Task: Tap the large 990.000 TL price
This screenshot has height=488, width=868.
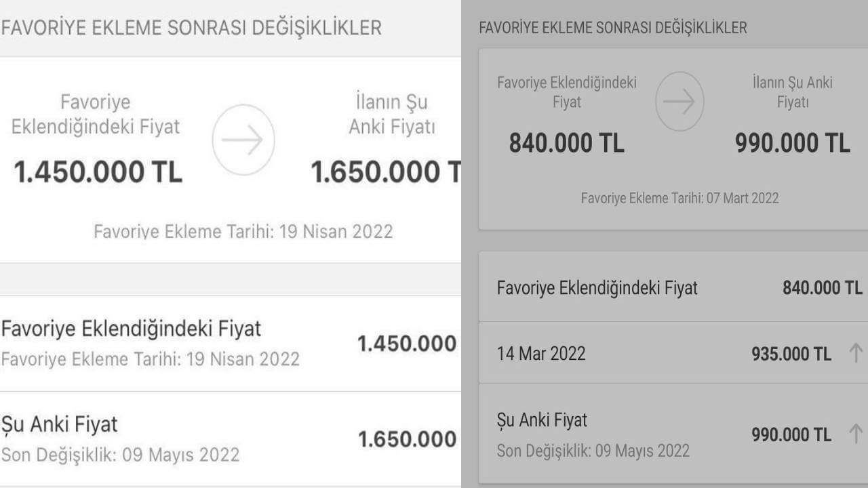Action: click(x=792, y=143)
